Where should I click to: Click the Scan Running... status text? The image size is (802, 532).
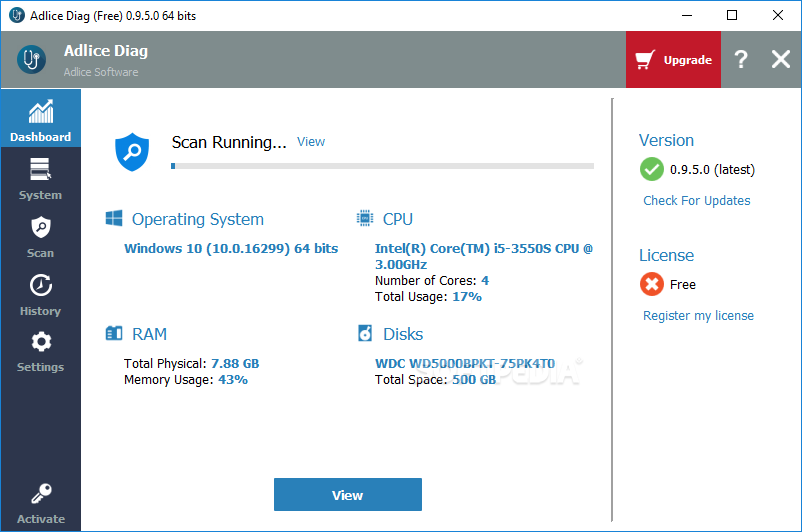(229, 142)
